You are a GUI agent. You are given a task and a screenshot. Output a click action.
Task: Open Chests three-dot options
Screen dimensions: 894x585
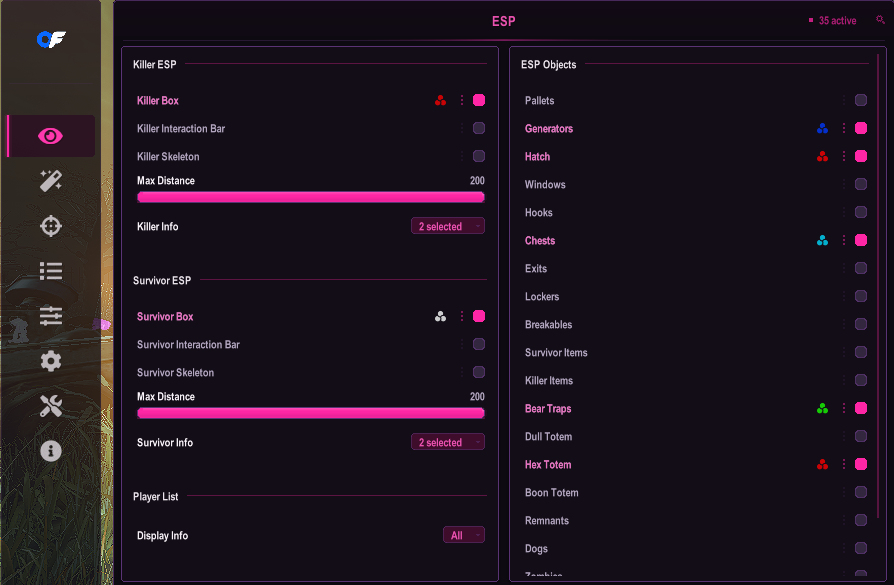click(844, 241)
